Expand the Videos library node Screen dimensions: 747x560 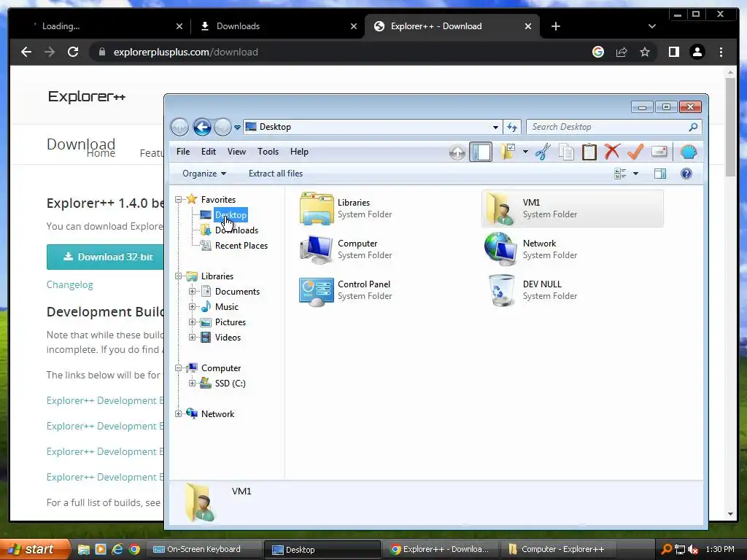pyautogui.click(x=192, y=337)
